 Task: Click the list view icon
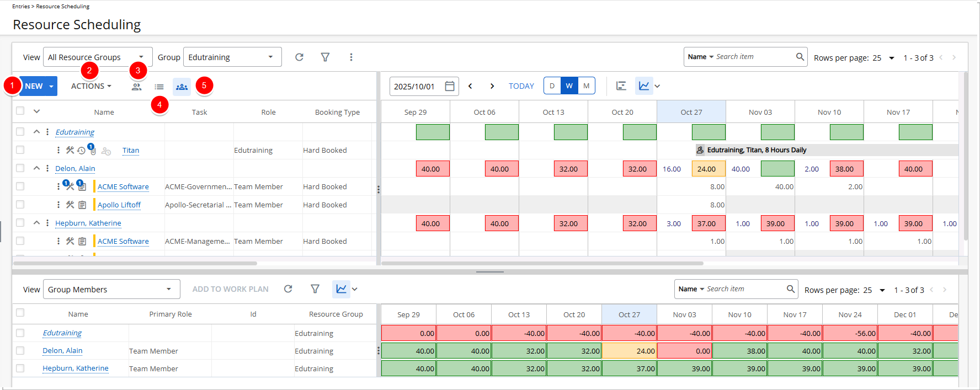point(159,87)
